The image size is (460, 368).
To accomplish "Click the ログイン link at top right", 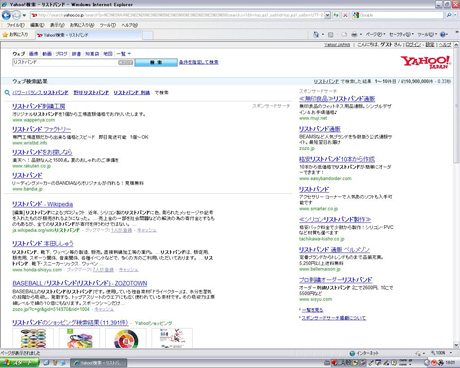I will click(414, 45).
